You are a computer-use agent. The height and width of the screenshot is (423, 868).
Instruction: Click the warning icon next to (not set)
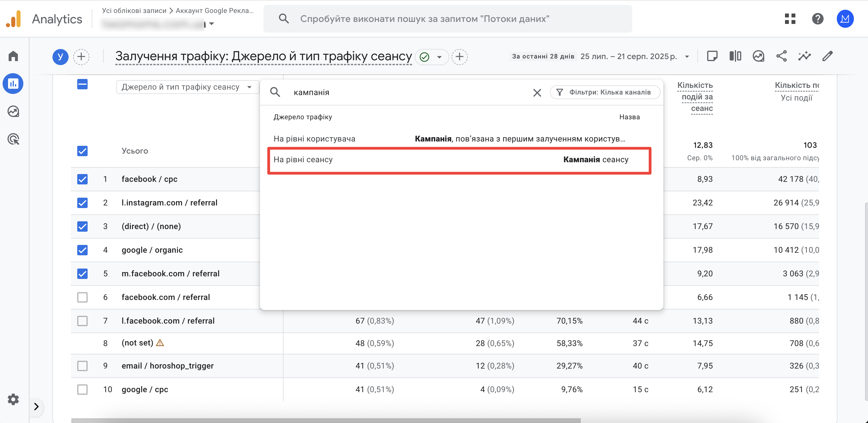click(160, 343)
